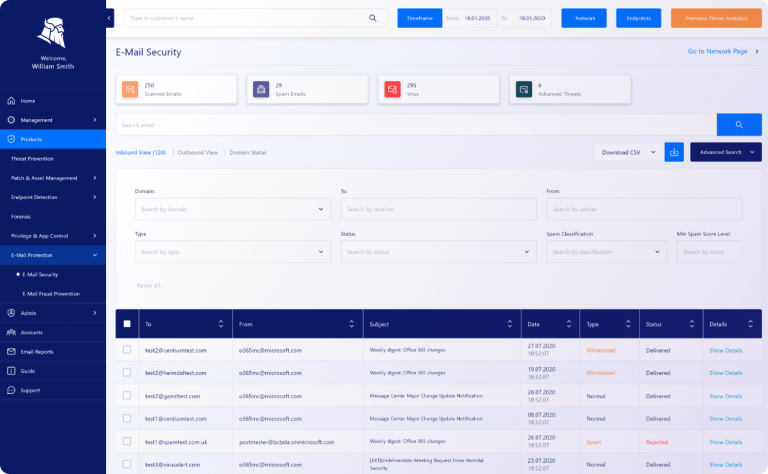Click the blue email search button
Image resolution: width=768 pixels, height=474 pixels.
(739, 124)
